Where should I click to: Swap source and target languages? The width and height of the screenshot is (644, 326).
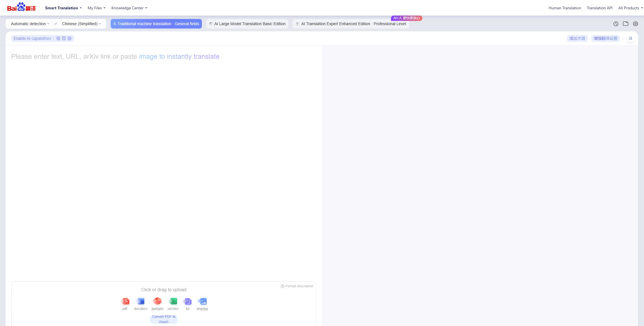[x=56, y=24]
